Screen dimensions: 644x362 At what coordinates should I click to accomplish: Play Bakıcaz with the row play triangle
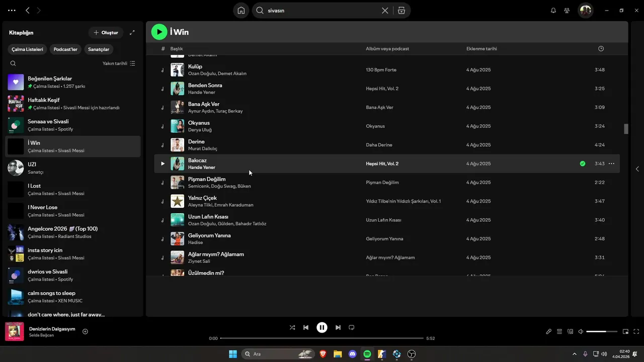163,163
